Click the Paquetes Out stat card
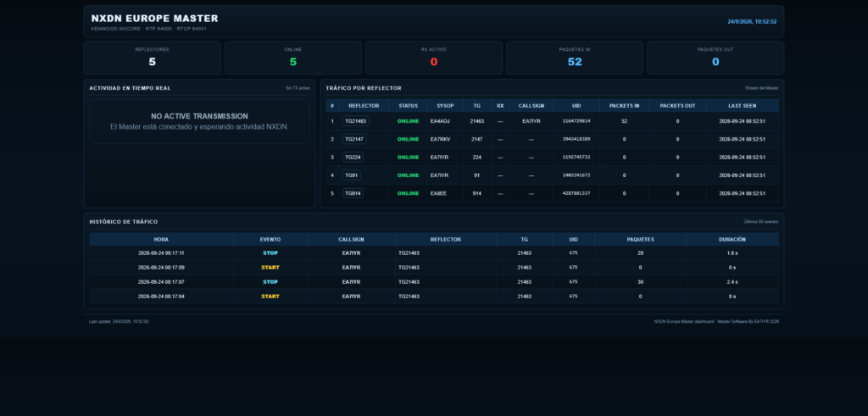This screenshot has height=416, width=868. pyautogui.click(x=715, y=58)
